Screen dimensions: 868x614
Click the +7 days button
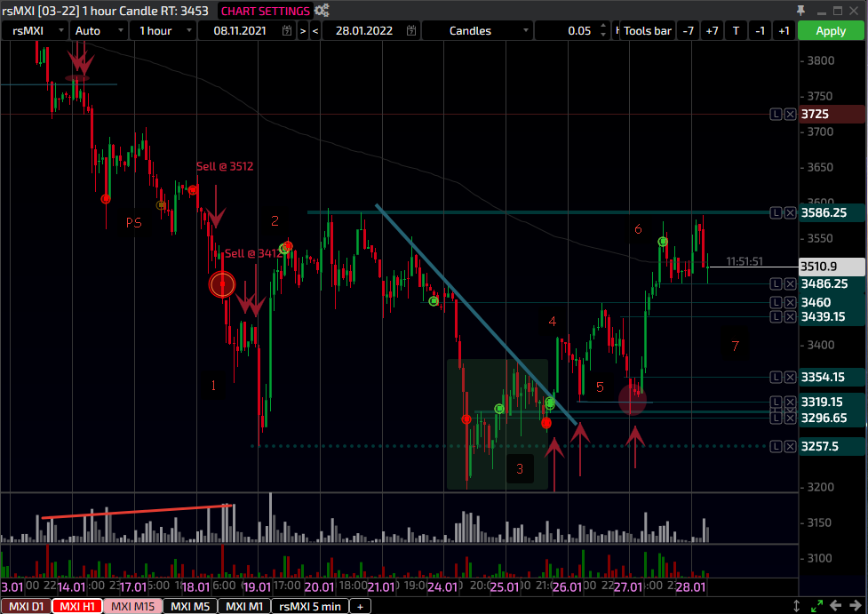click(x=712, y=31)
